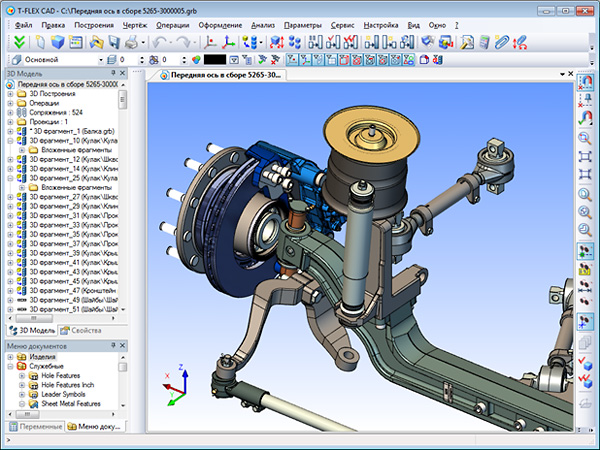Viewport: 600px width, 450px height.
Task: Click the blue 3D cube new model icon
Action: tap(57, 42)
